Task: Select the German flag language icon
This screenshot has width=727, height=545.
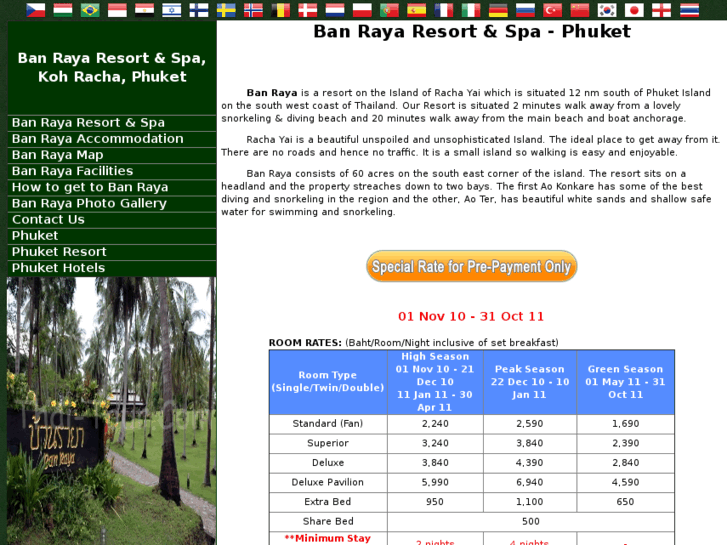Action: pyautogui.click(x=498, y=10)
